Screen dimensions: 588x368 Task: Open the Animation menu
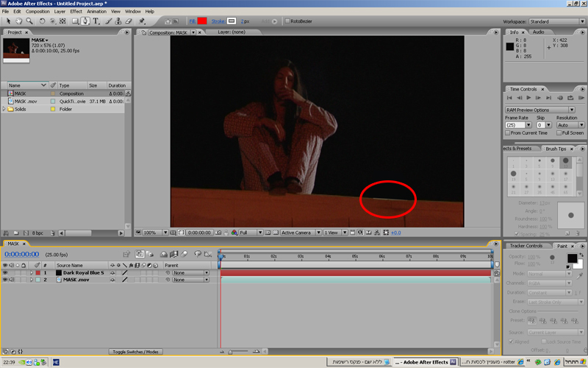point(96,12)
